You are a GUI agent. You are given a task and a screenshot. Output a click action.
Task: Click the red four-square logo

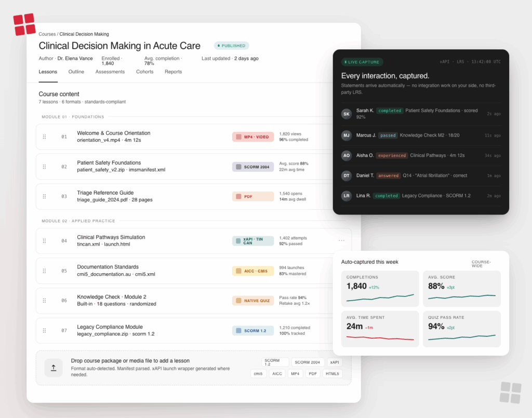[x=24, y=24]
